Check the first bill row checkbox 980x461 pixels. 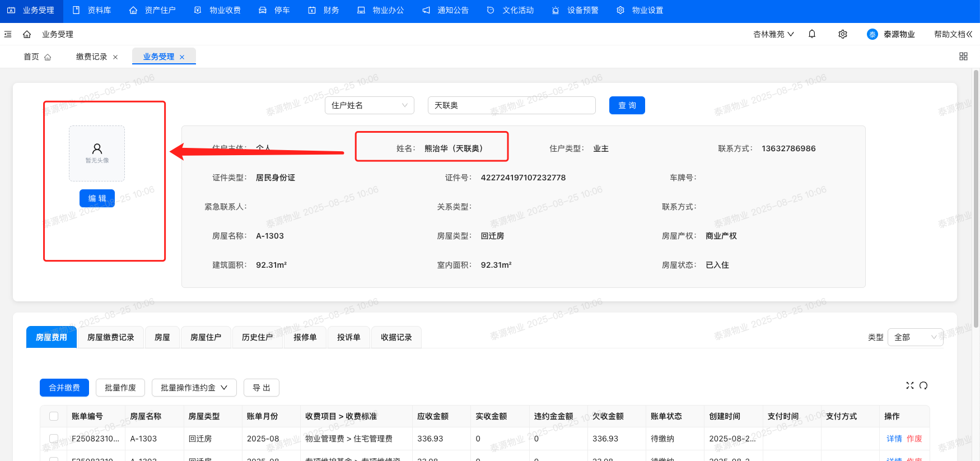tap(54, 439)
